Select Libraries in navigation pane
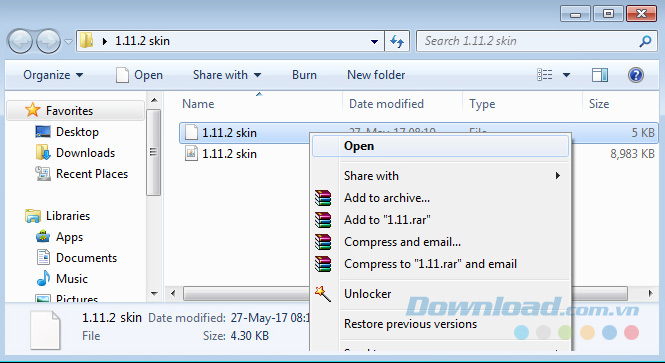Image resolution: width=665 pixels, height=363 pixels. [68, 216]
